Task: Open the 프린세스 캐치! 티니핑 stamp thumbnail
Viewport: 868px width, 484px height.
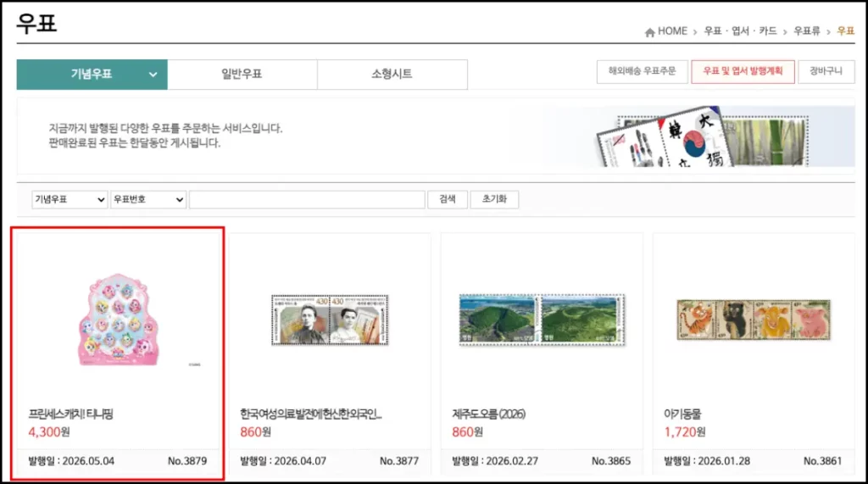Action: point(119,320)
